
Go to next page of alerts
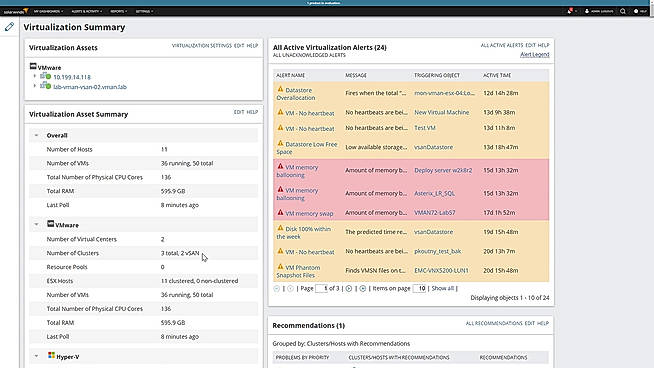coord(349,288)
